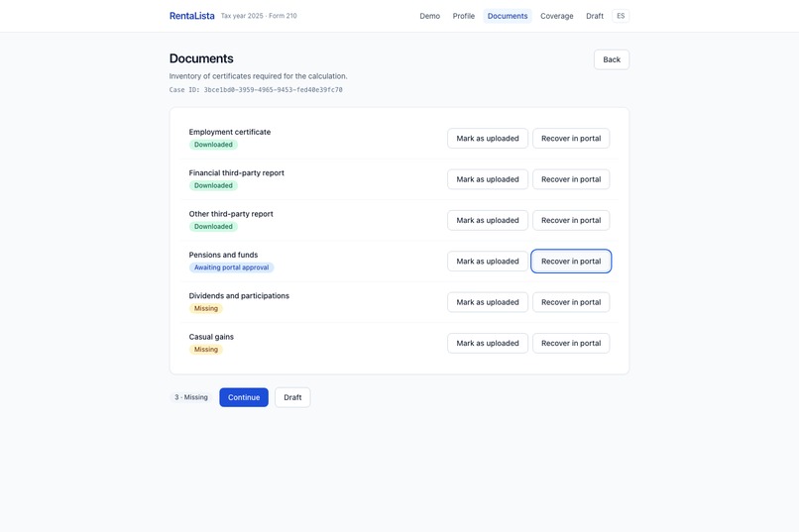Go to the Profile nav item
799x532 pixels.
tap(463, 16)
